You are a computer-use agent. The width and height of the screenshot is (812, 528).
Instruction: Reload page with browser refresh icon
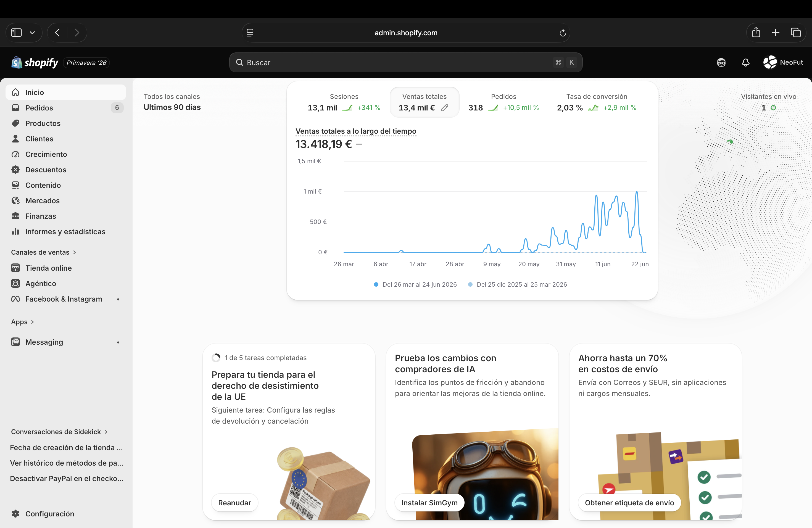563,33
